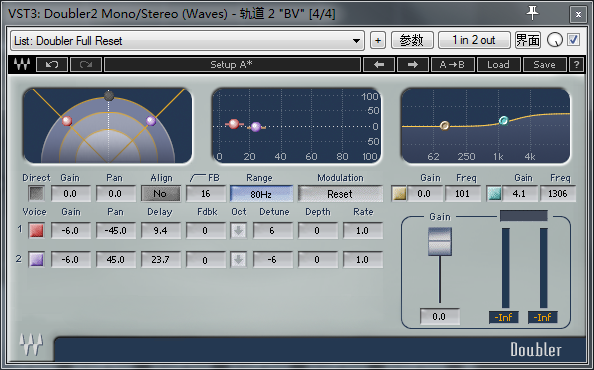
Task: Select red Voice 1 marker in delay graph
Action: [234, 123]
